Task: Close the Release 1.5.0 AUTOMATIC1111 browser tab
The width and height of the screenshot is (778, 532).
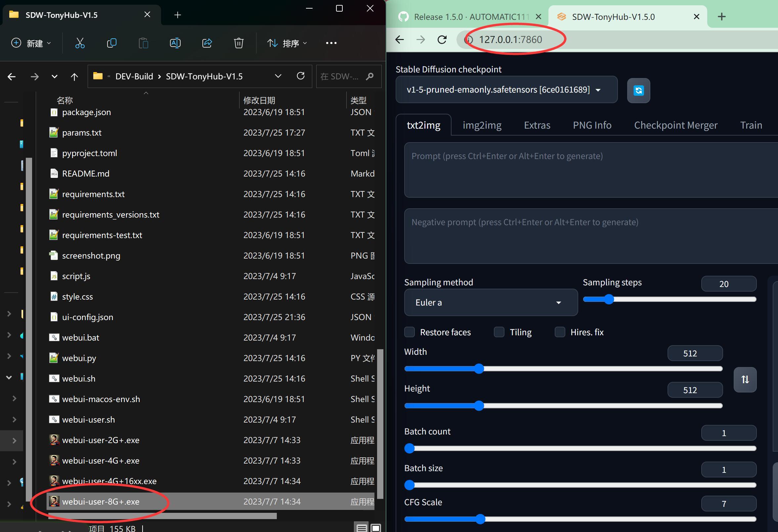Action: (538, 17)
